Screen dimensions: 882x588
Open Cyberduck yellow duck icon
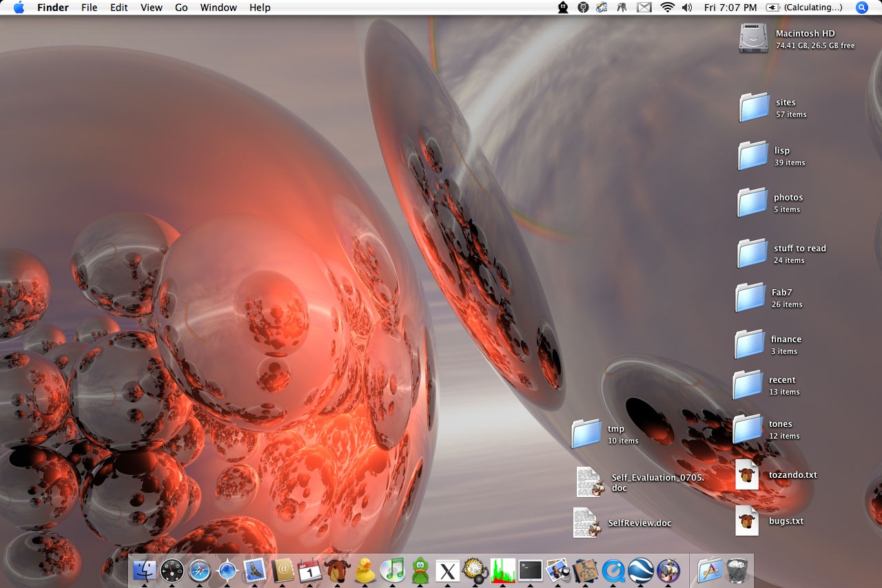pos(365,570)
